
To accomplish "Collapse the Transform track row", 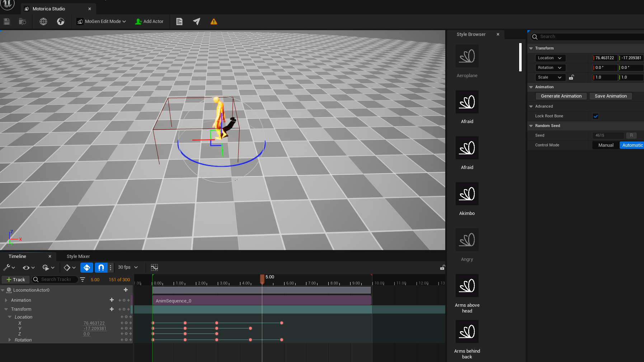I will (x=6, y=309).
